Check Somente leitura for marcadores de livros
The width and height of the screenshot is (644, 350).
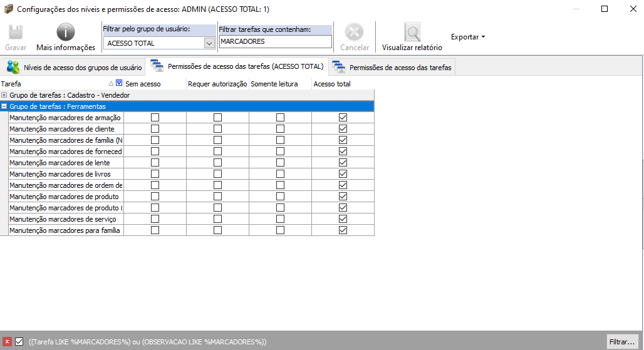pyautogui.click(x=280, y=174)
